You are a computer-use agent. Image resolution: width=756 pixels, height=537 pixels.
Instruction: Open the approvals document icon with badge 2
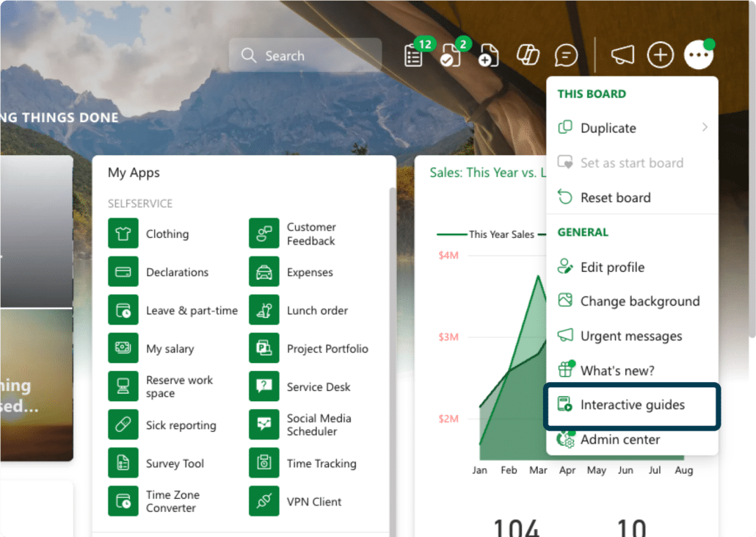coord(451,56)
